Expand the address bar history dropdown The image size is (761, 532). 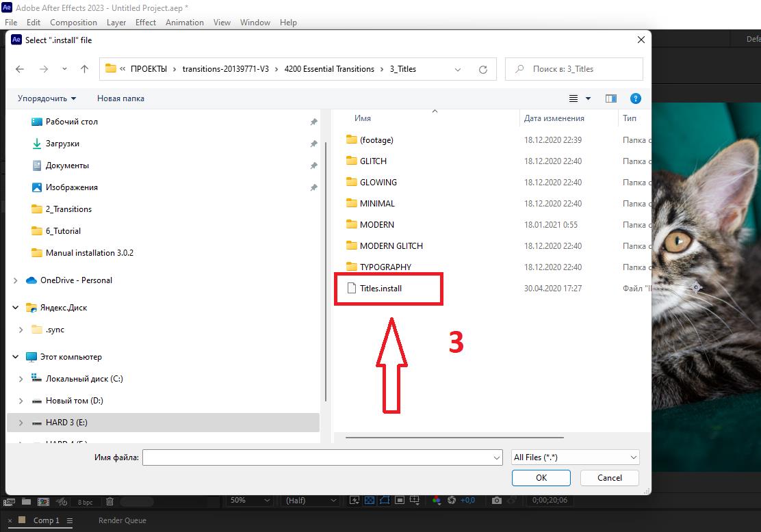(458, 69)
